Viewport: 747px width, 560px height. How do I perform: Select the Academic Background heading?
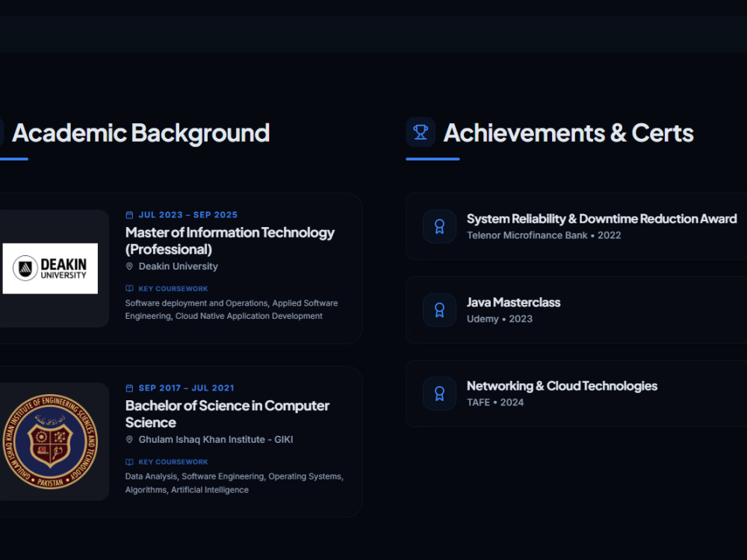point(140,133)
